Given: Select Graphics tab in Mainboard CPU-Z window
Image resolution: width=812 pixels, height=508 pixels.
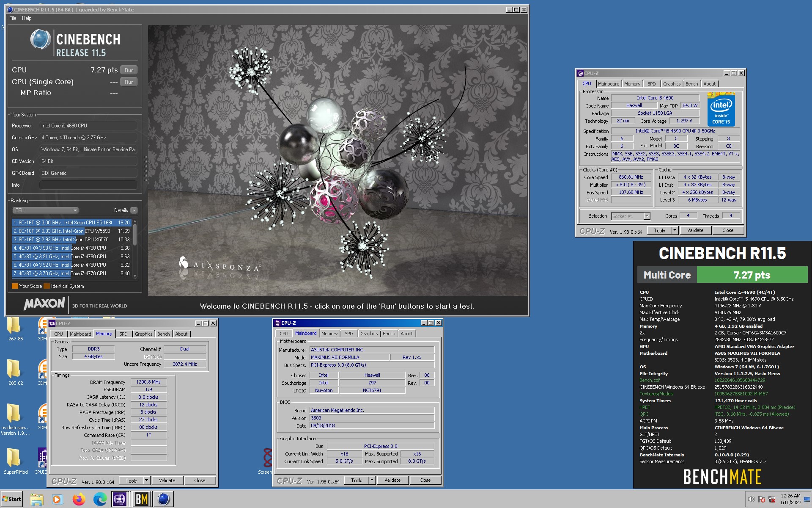Looking at the screenshot, I should point(369,334).
